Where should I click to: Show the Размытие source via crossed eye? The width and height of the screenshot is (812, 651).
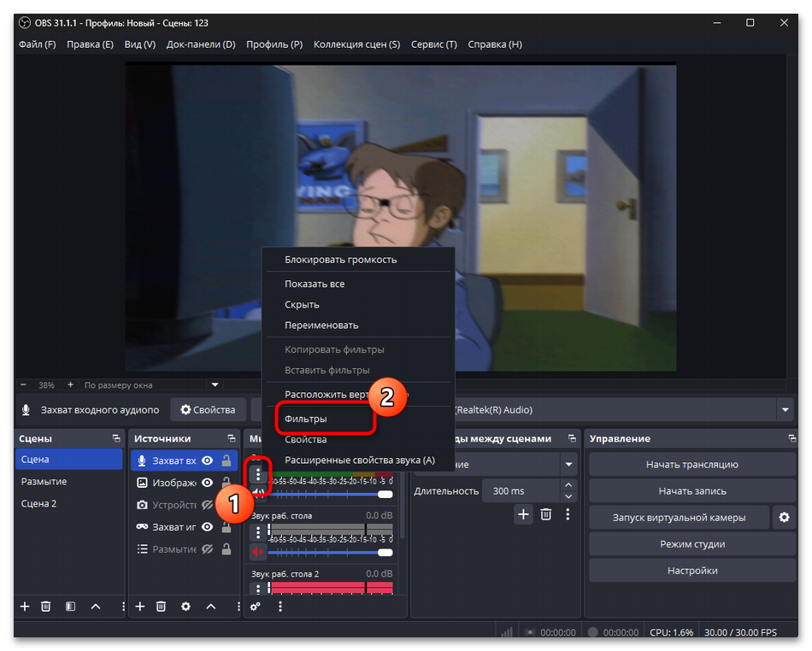[207, 549]
